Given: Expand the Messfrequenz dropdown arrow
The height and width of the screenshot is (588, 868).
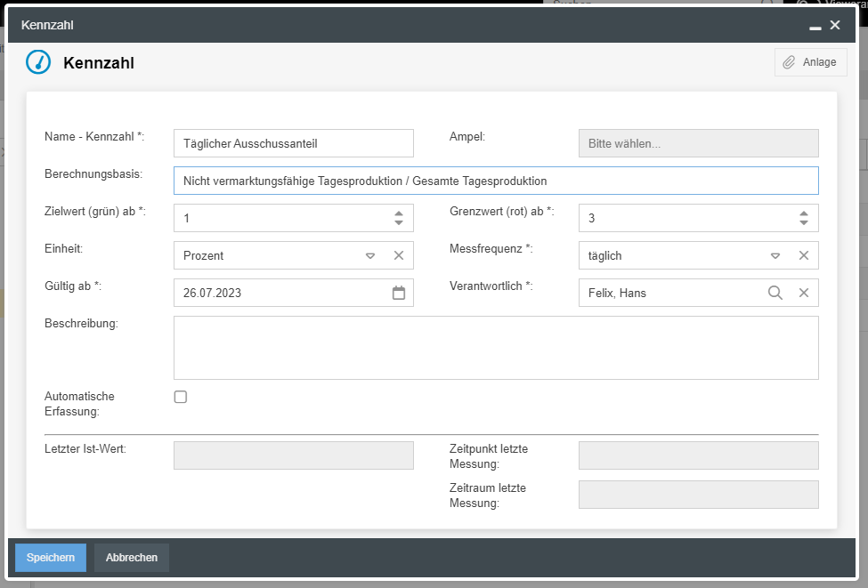Looking at the screenshot, I should (775, 255).
